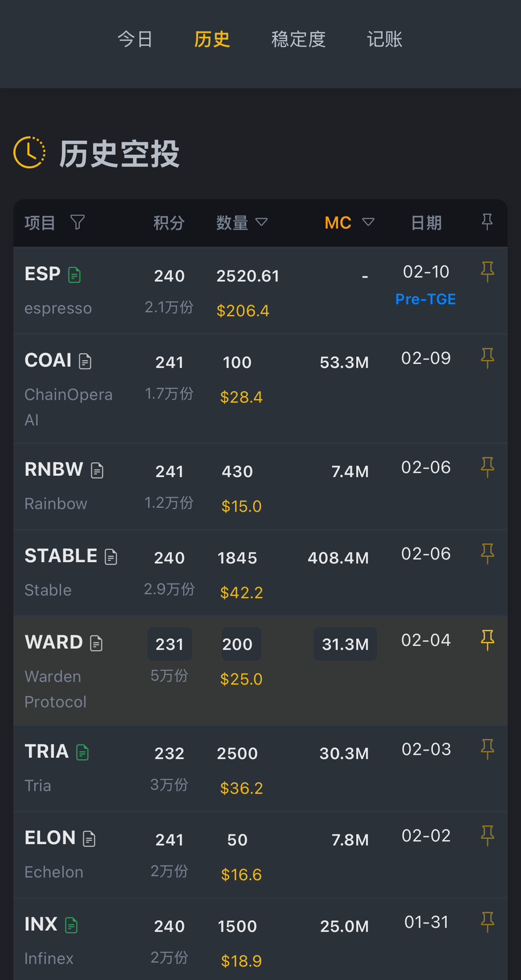Switch to the 稳定度 tab
521x980 pixels.
point(298,39)
